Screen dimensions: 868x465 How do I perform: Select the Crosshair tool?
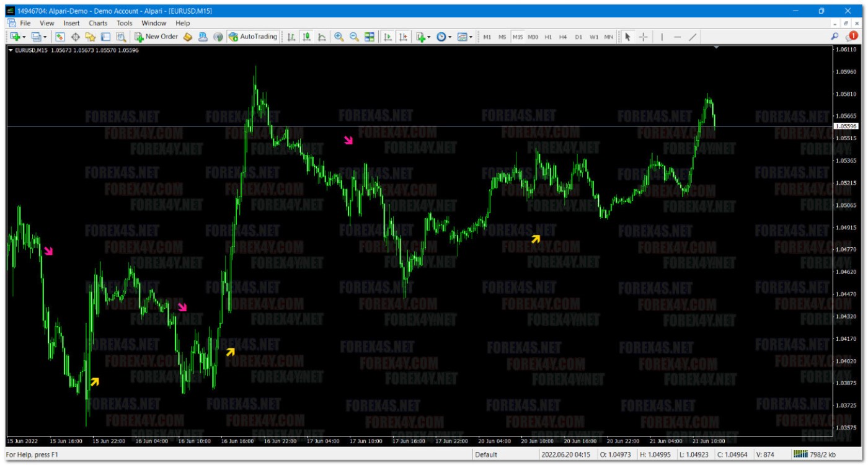click(x=643, y=37)
